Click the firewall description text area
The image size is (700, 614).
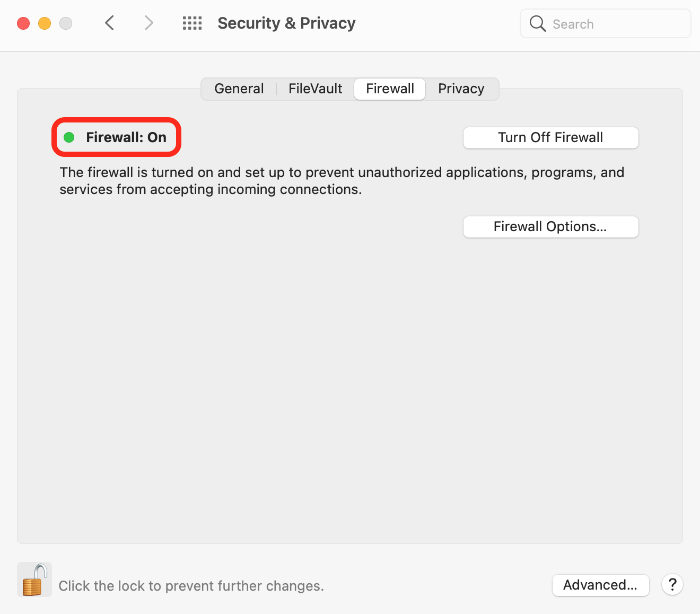coord(342,180)
